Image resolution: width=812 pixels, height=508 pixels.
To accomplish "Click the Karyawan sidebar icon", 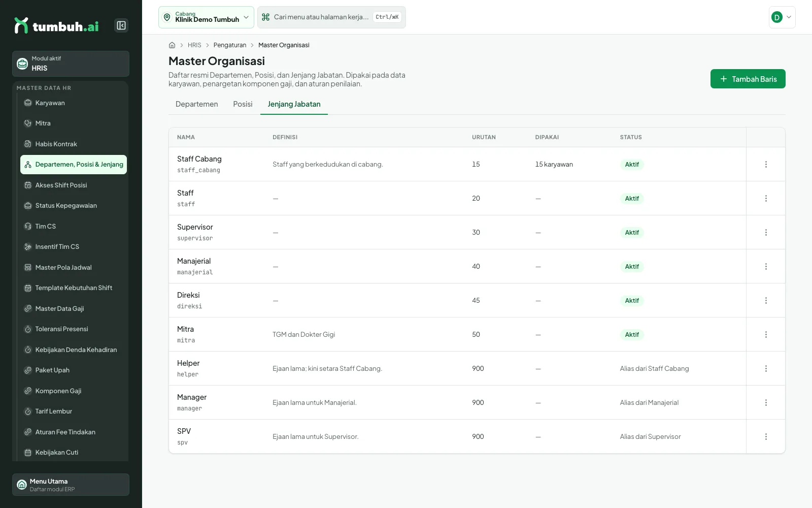I will (28, 103).
